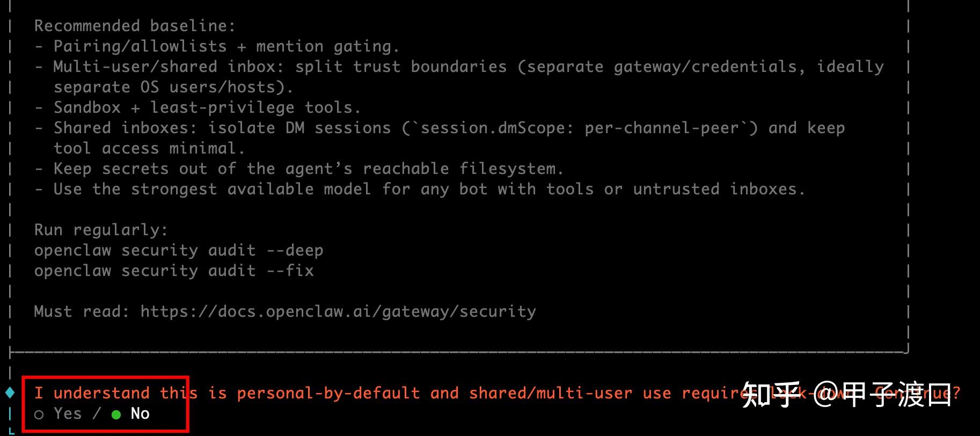Click the "openclaw security audit --deep" command
This screenshot has height=436, width=980.
tap(178, 250)
